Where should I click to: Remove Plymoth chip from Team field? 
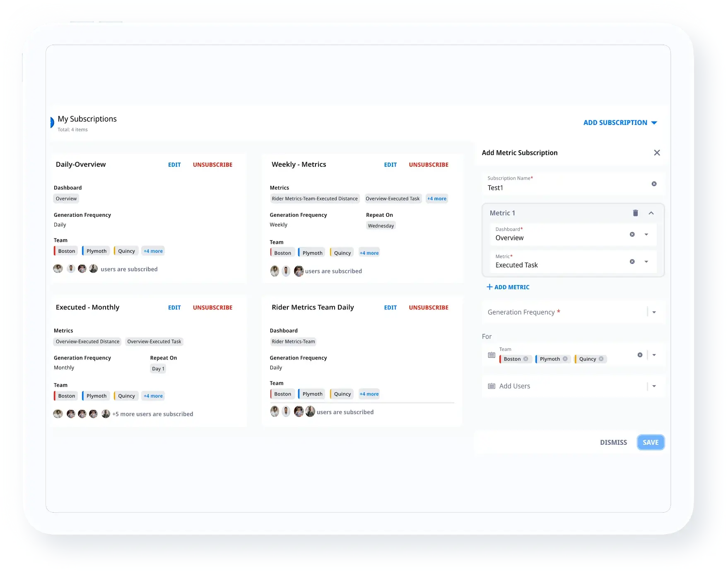tap(565, 359)
